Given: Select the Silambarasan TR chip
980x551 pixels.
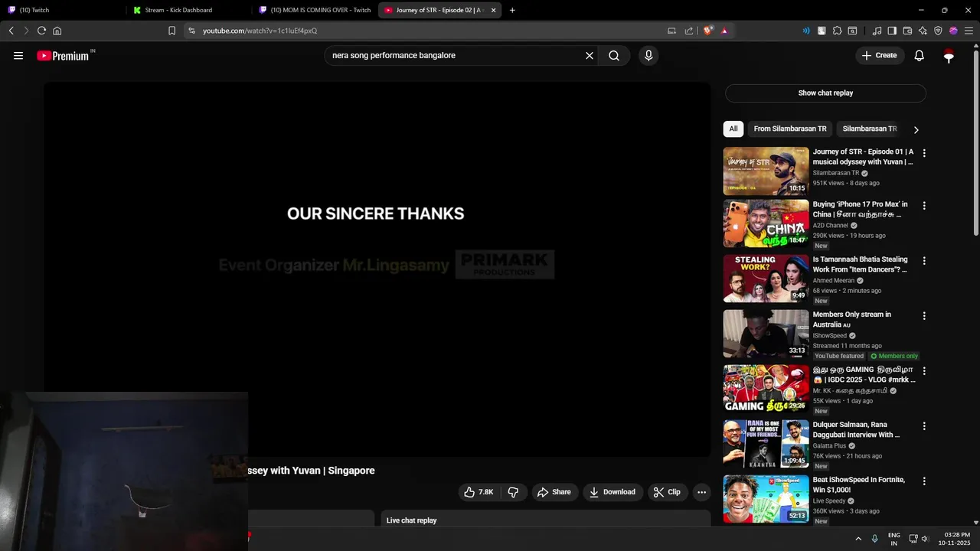Looking at the screenshot, I should pos(870,129).
